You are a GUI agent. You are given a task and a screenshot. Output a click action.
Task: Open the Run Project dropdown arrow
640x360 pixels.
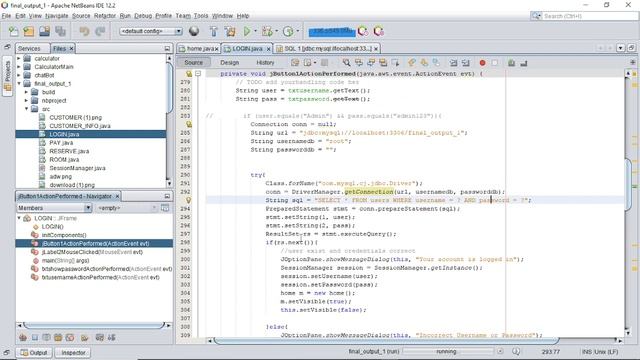tap(256, 31)
